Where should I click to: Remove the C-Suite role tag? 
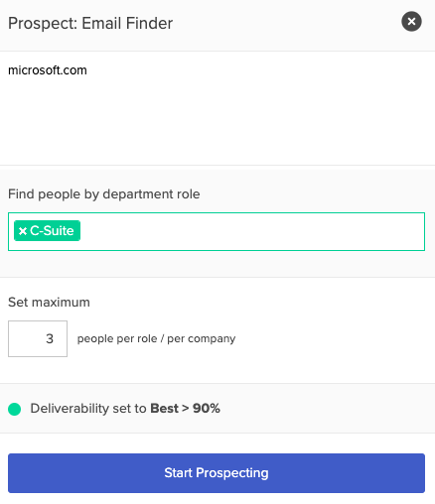tap(23, 231)
